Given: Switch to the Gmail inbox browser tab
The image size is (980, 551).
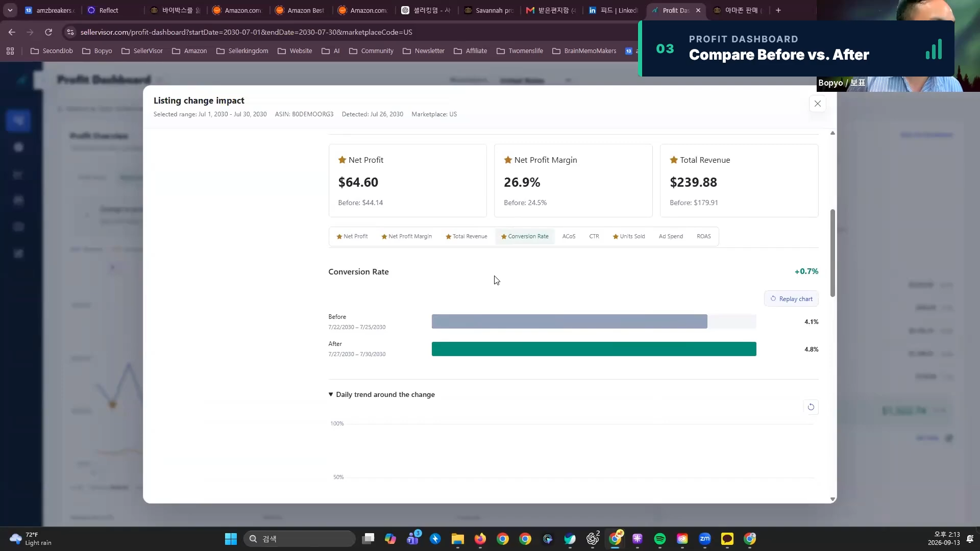Looking at the screenshot, I should (x=551, y=10).
